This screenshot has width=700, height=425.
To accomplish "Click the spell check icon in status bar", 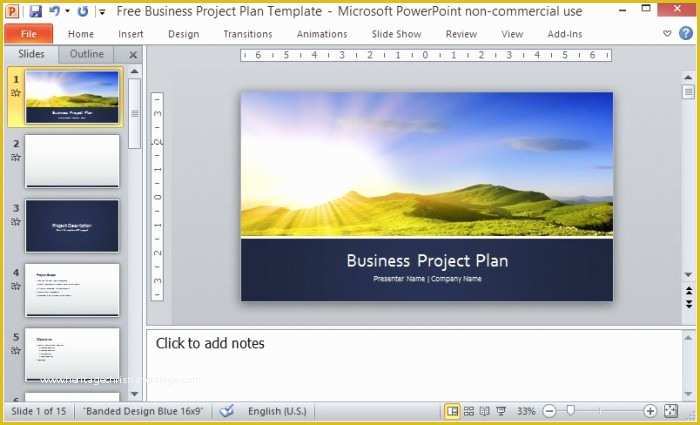I will click(x=227, y=411).
